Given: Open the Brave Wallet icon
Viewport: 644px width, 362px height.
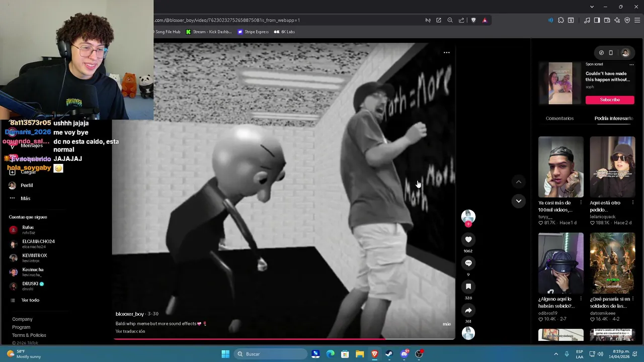Looking at the screenshot, I should (607, 20).
